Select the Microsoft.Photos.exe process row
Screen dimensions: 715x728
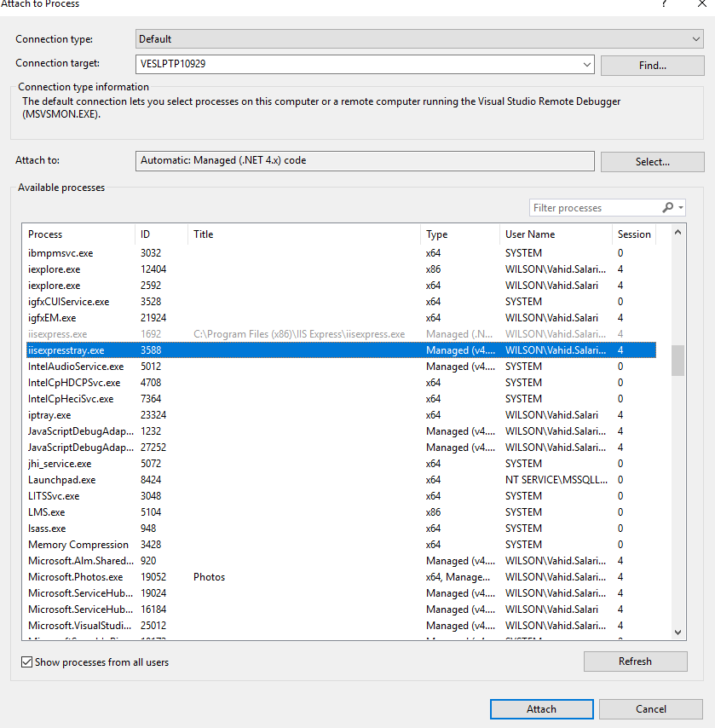76,577
